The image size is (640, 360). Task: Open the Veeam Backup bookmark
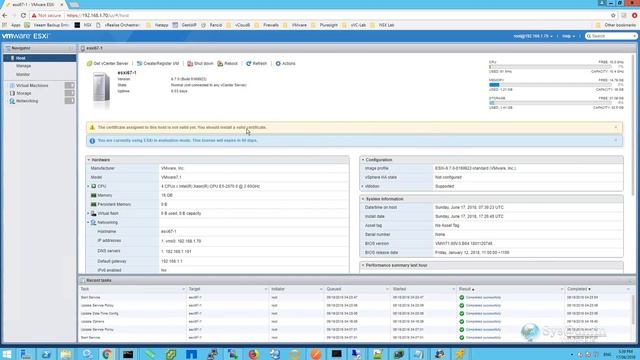[47, 25]
